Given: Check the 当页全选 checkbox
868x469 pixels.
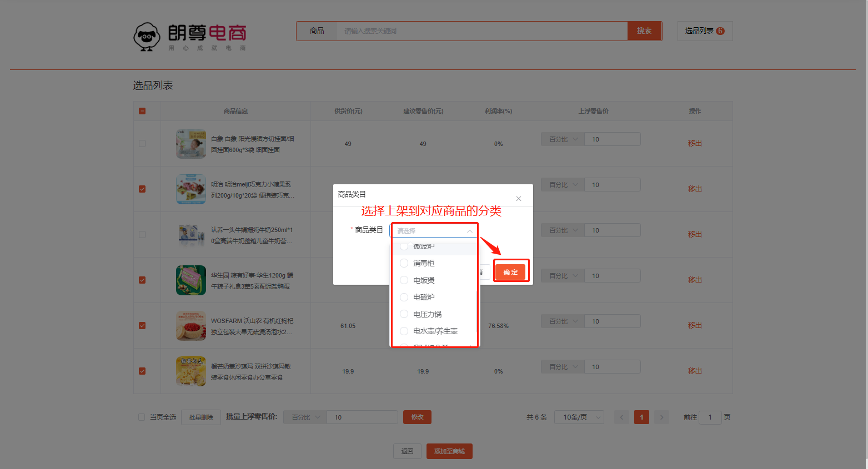Looking at the screenshot, I should [x=142, y=417].
